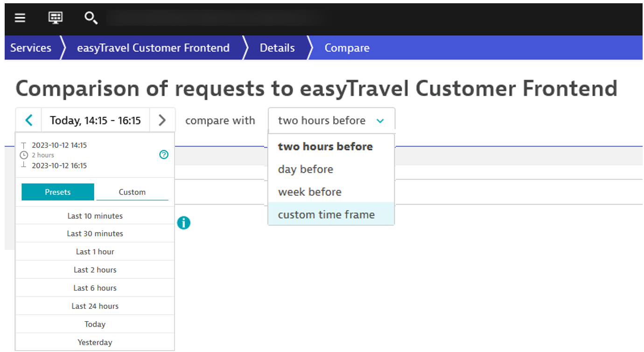This screenshot has width=644, height=352.
Task: Click the search input field
Action: click(215, 18)
